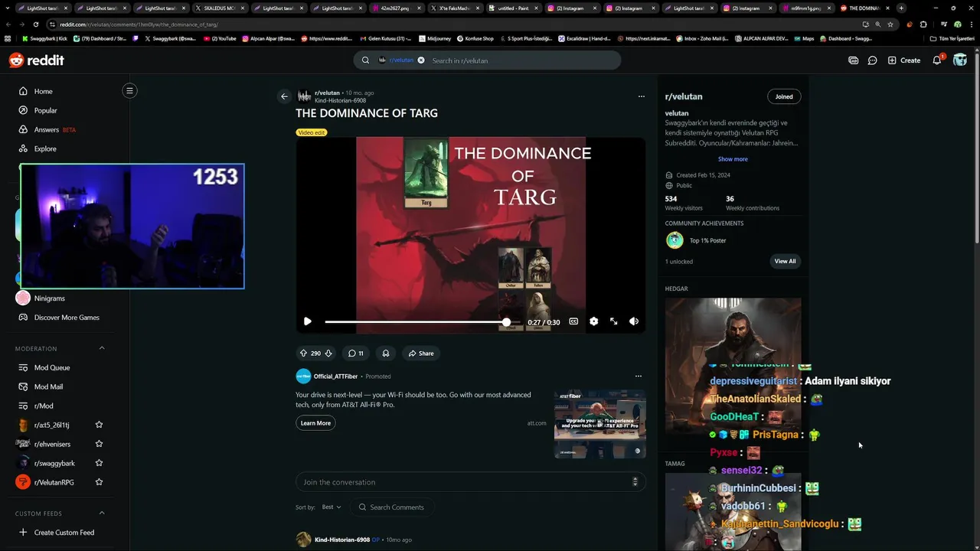Favorite the r/at5_26l1tj community star
Screen dimensions: 980x551
pos(99,425)
